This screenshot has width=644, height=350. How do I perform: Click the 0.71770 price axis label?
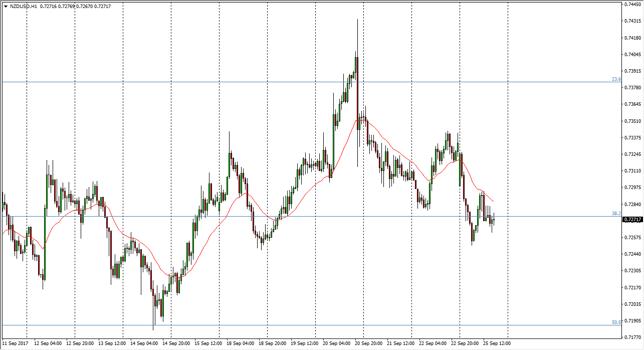(633, 337)
